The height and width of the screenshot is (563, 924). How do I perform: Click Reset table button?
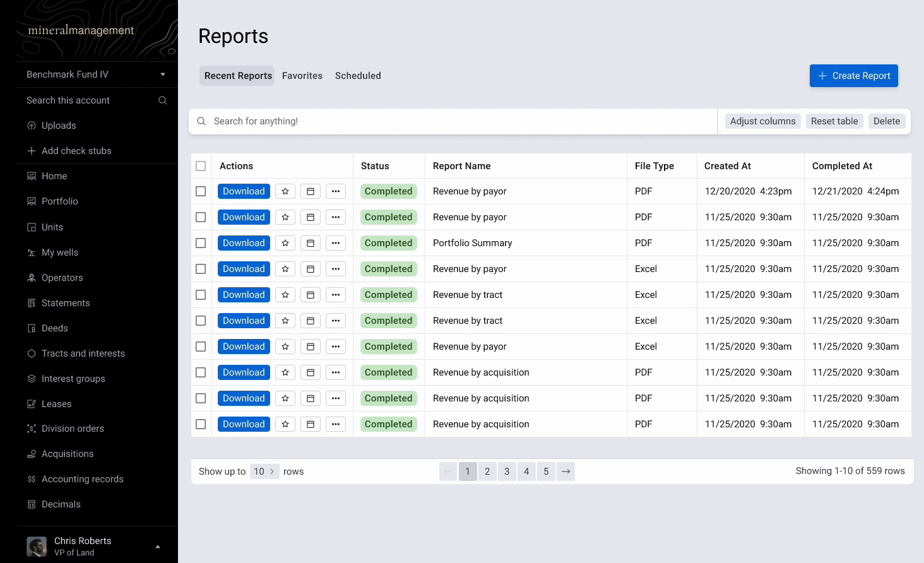point(834,121)
